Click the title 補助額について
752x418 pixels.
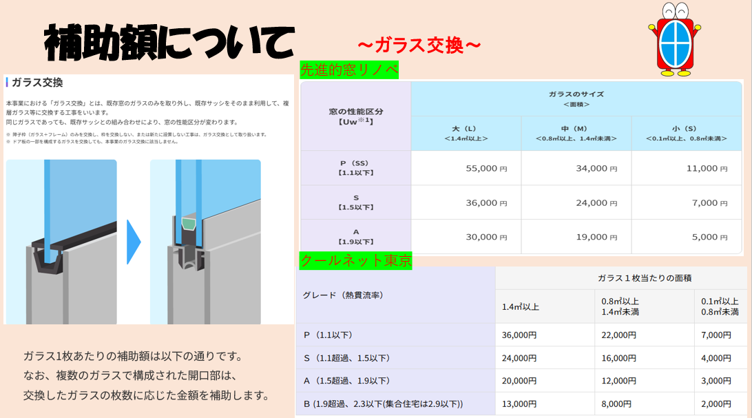point(169,43)
